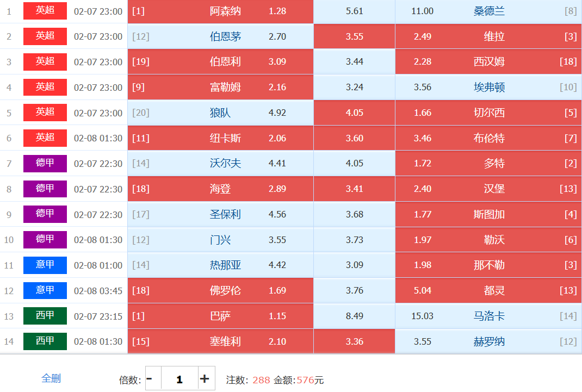
Task: Click the 全删 delete-all link
Action: (x=51, y=378)
